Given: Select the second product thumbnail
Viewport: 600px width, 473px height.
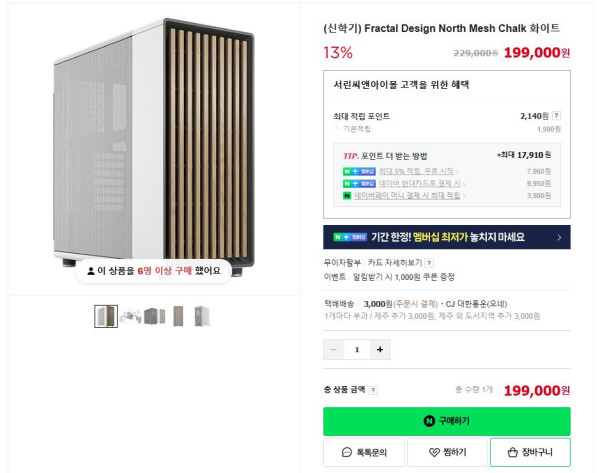Looking at the screenshot, I should (x=130, y=316).
